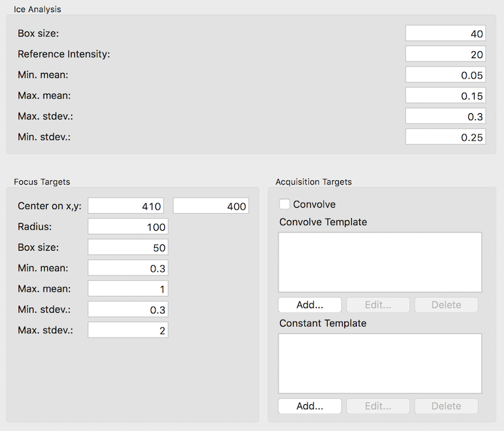504x431 pixels.
Task: Edit the Reference Intensity field
Action: coord(445,54)
